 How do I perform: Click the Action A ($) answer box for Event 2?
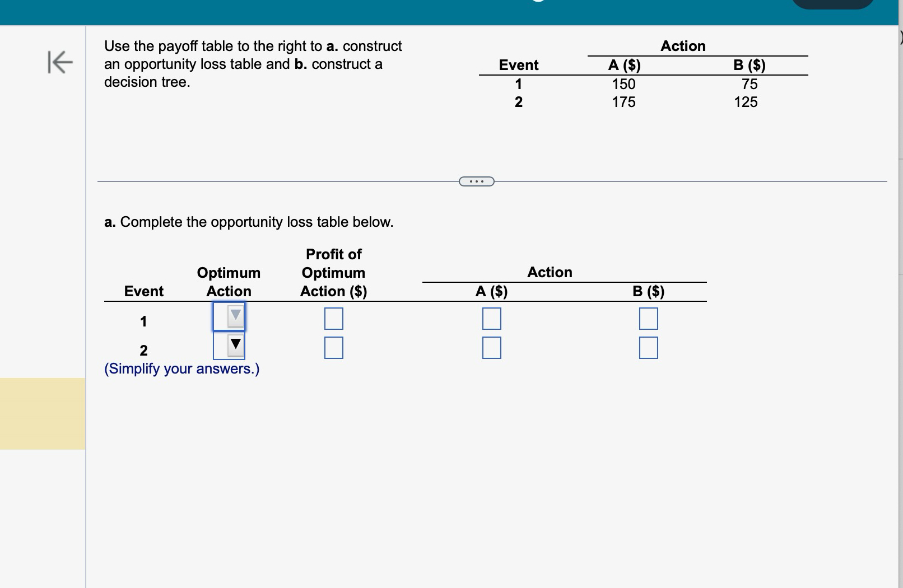pyautogui.click(x=491, y=347)
